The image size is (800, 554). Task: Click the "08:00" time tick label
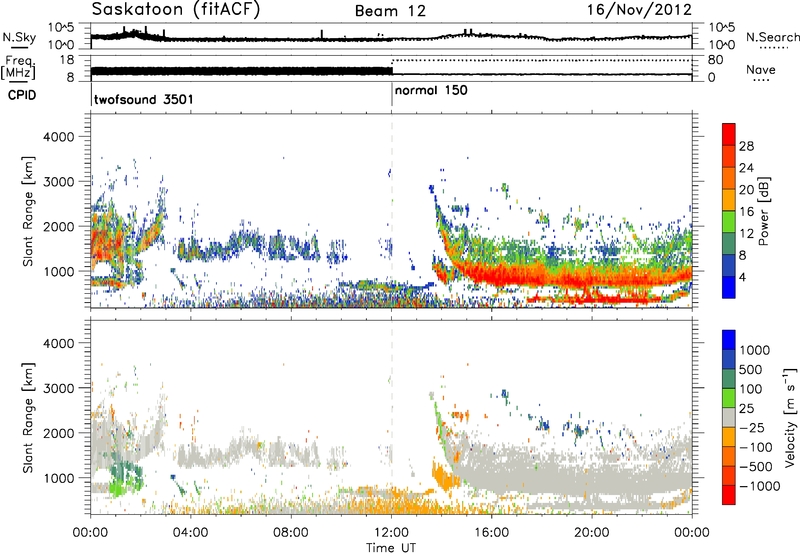click(291, 533)
